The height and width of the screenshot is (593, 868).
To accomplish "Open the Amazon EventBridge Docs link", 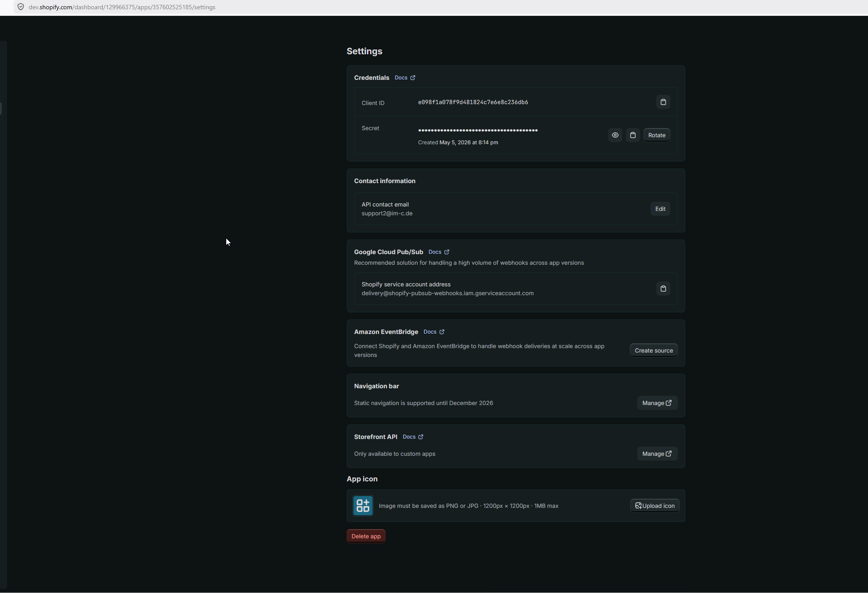I will click(x=434, y=332).
